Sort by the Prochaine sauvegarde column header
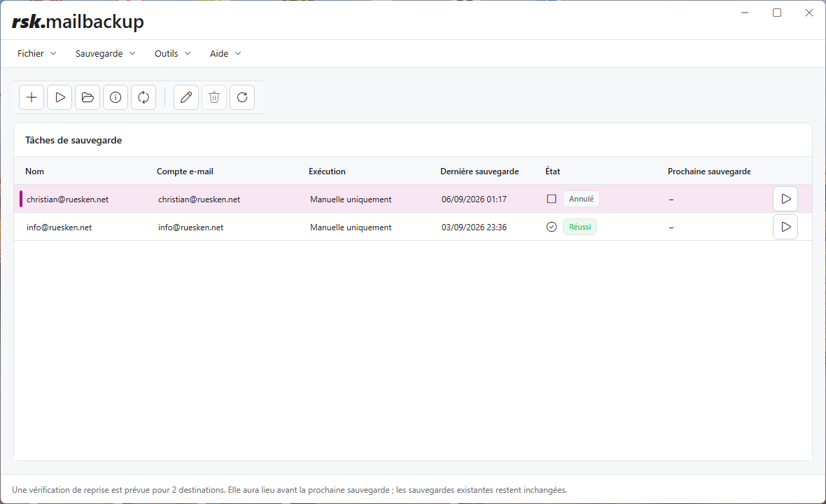Viewport: 826px width, 504px height. tap(709, 171)
